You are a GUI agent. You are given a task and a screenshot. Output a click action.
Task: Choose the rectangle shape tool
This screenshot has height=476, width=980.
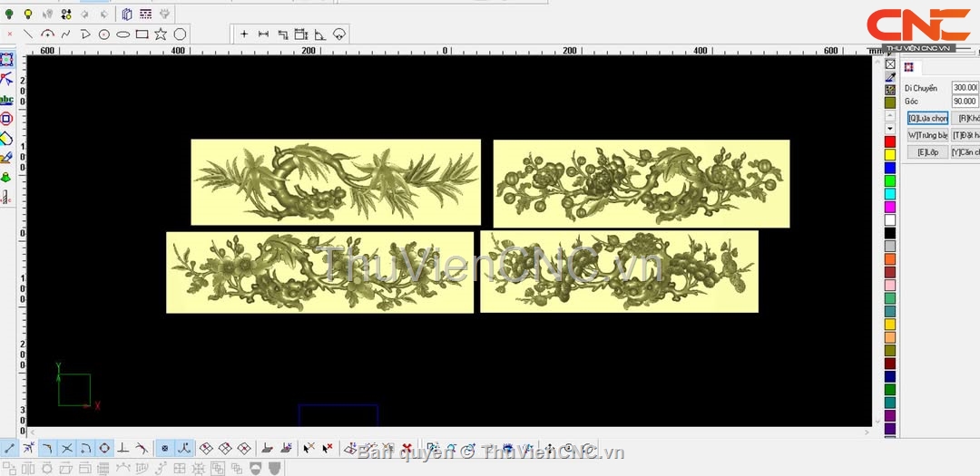[142, 34]
